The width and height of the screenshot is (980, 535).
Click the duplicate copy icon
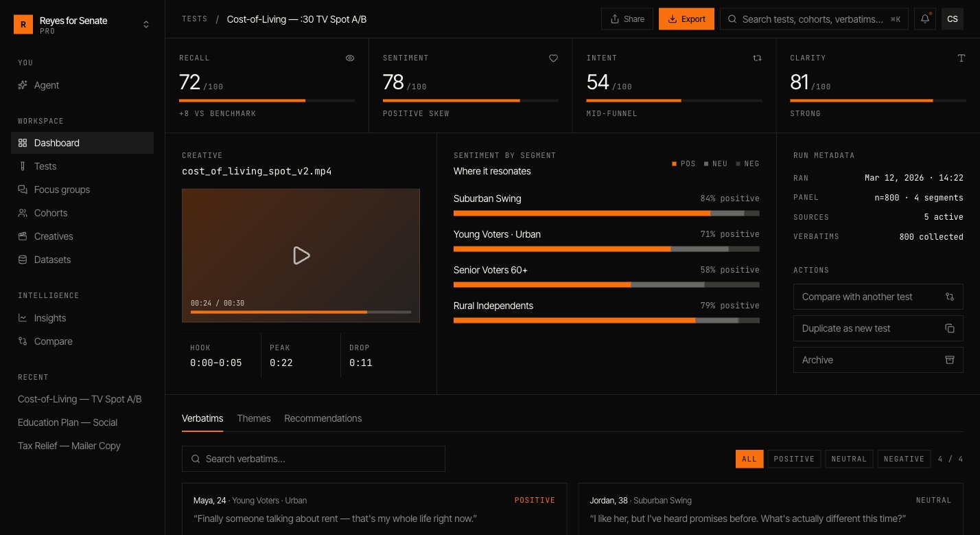pos(950,328)
